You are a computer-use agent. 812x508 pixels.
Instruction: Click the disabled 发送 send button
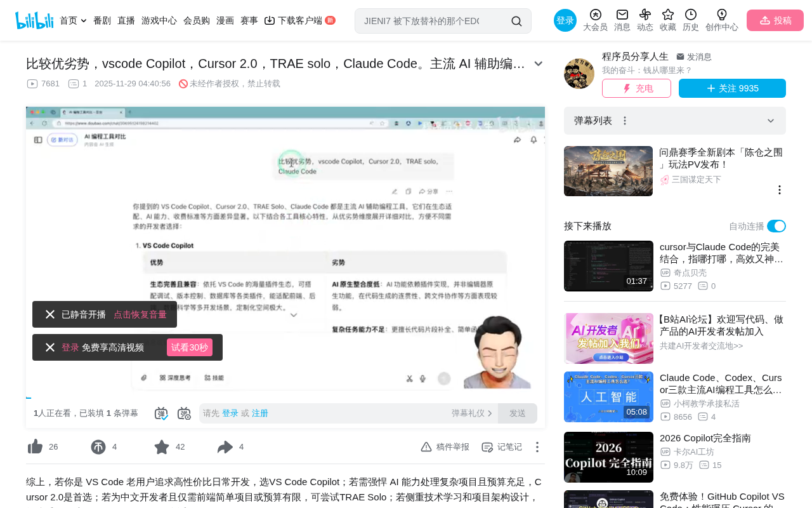[x=518, y=413]
